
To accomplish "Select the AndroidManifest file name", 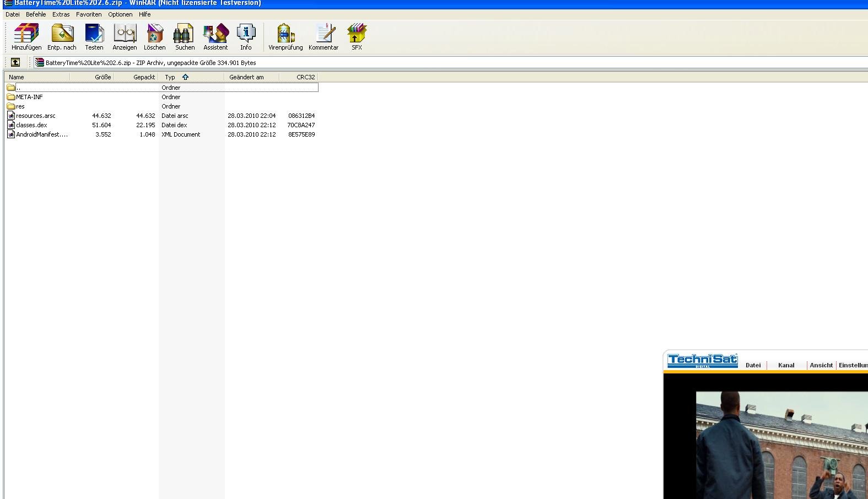I will (42, 134).
